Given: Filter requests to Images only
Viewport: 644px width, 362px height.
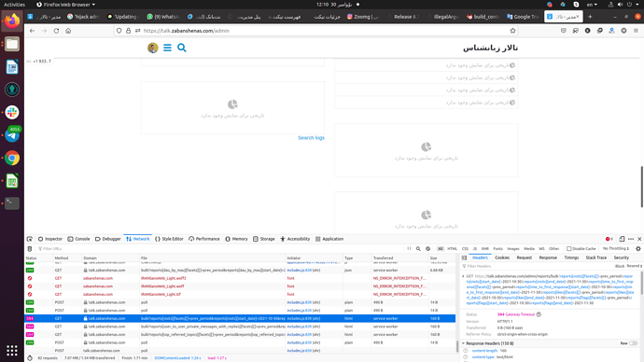Looking at the screenshot, I should tap(513, 249).
